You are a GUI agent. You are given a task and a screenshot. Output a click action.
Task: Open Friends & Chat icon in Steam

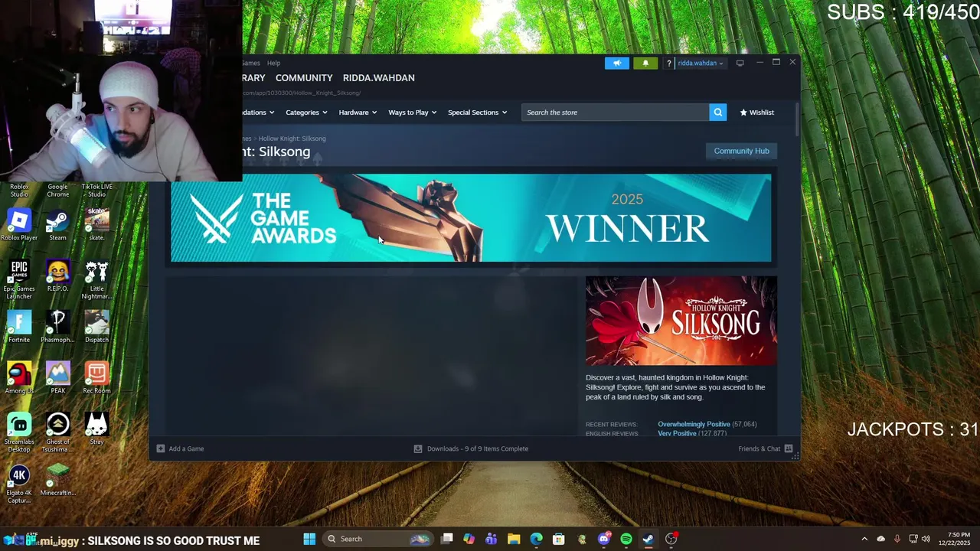[789, 448]
